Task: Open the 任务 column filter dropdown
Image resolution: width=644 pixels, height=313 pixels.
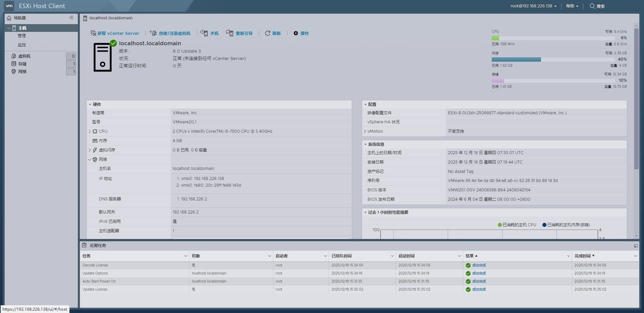Action: click(185, 256)
